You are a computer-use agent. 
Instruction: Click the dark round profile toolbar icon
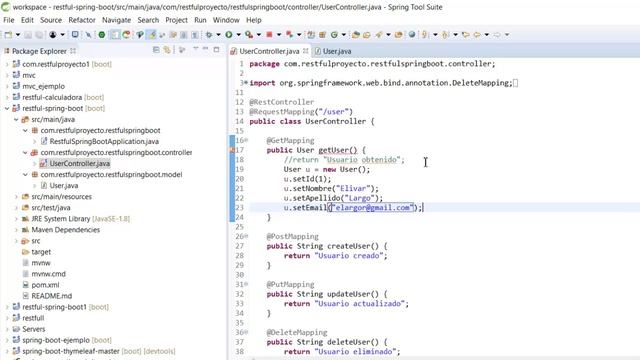53,35
